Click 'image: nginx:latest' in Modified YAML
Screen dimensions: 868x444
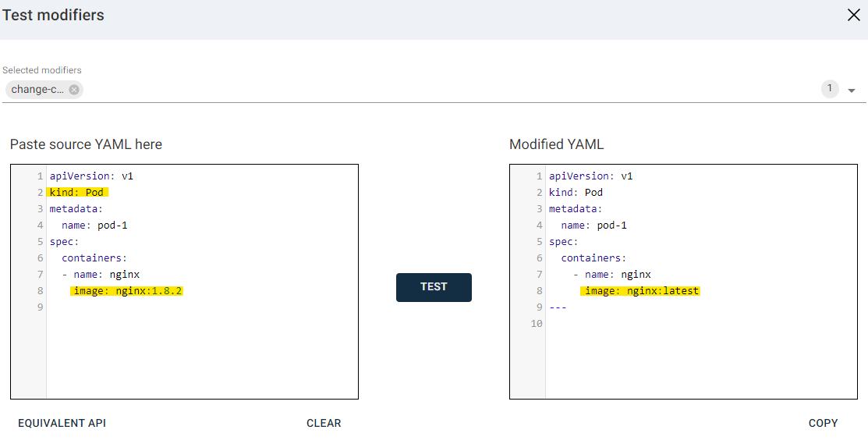tap(639, 291)
